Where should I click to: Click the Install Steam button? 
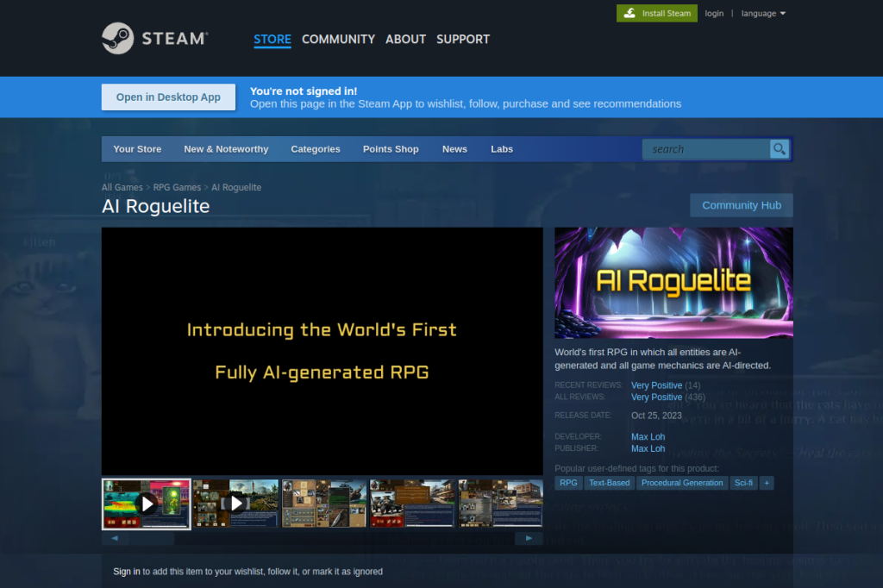(656, 14)
